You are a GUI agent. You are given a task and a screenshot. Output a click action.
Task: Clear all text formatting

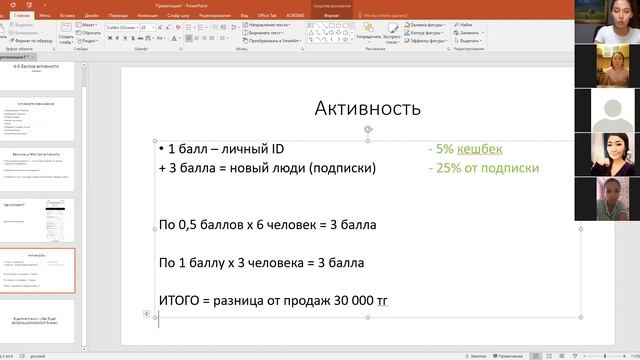click(178, 27)
